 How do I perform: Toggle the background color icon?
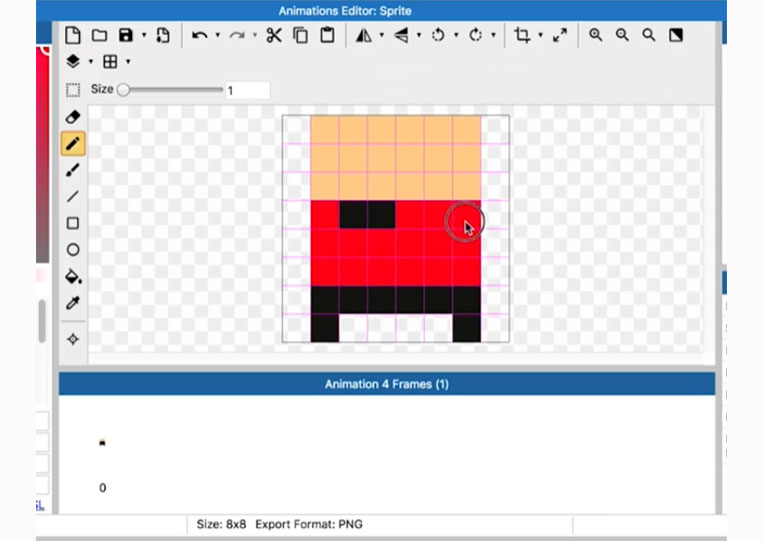676,35
